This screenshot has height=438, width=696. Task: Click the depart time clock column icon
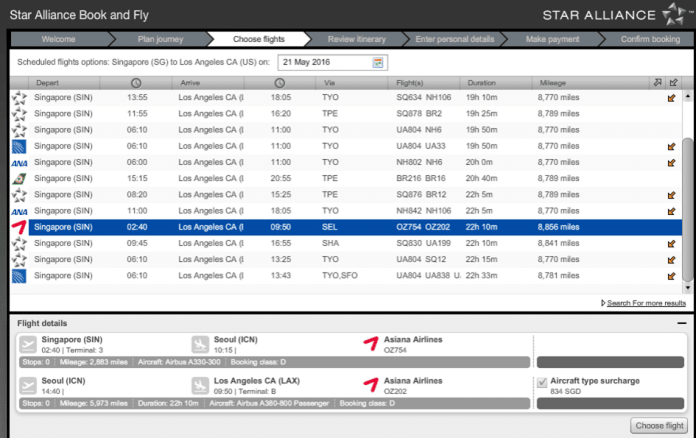(136, 83)
